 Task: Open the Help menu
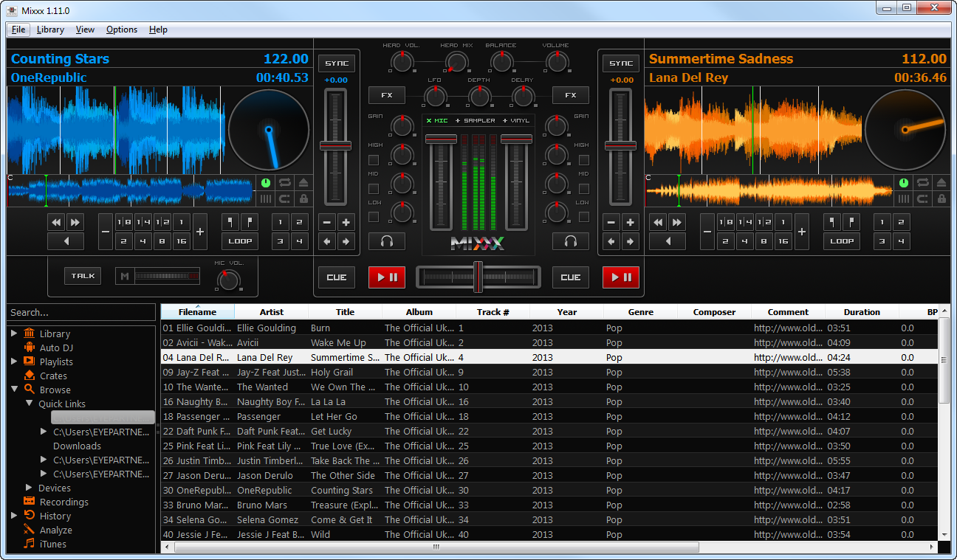pyautogui.click(x=158, y=30)
